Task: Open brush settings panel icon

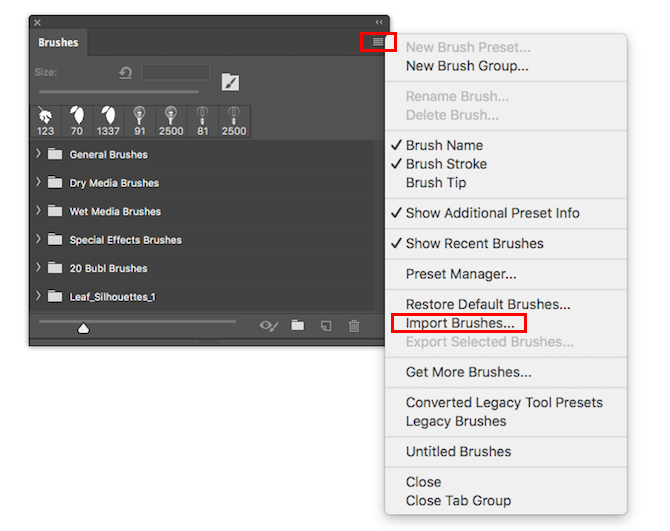Action: (x=230, y=82)
